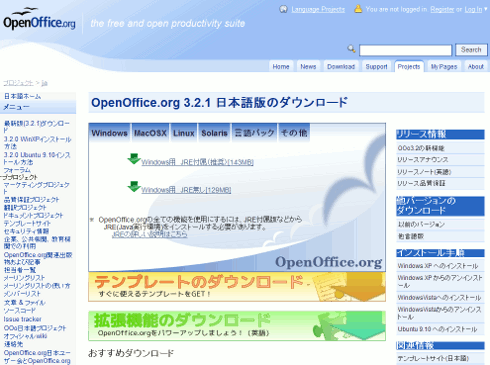Switch to the MacOSX download tab

150,133
